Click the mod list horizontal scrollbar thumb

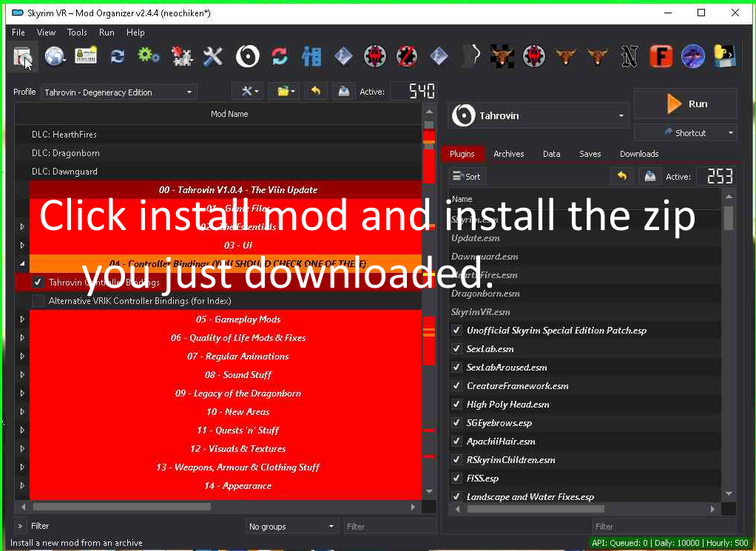(x=121, y=507)
